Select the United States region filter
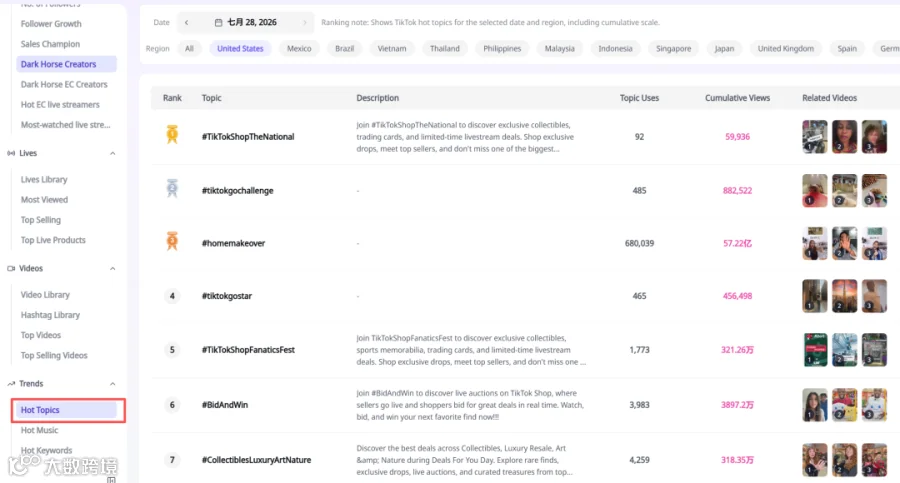The width and height of the screenshot is (900, 483). pos(240,49)
